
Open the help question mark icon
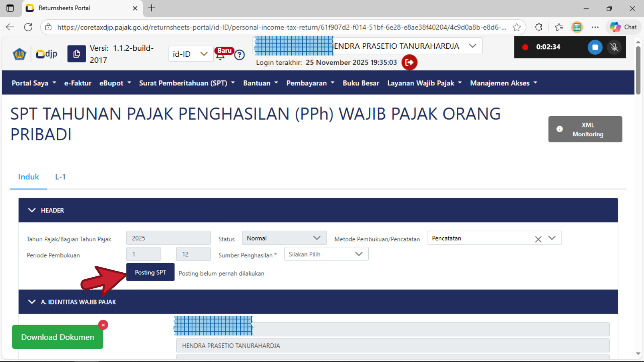(x=239, y=55)
